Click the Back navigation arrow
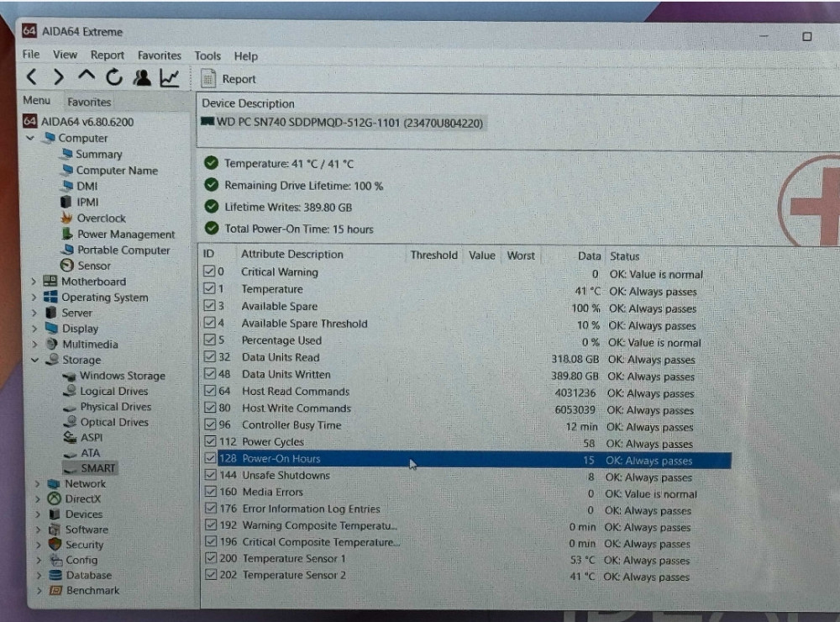The width and height of the screenshot is (840, 622). pos(31,77)
